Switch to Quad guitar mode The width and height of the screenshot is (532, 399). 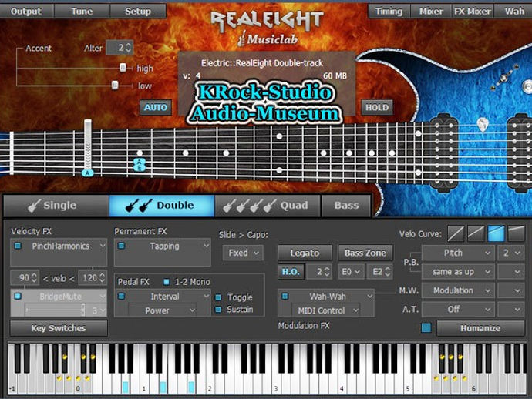[268, 206]
